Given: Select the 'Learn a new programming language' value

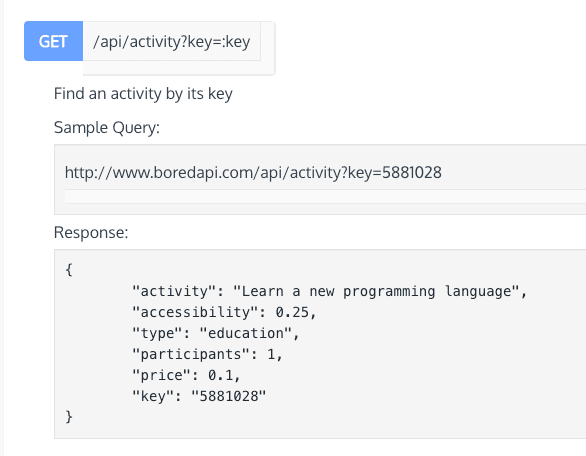Looking at the screenshot, I should click(376, 292).
